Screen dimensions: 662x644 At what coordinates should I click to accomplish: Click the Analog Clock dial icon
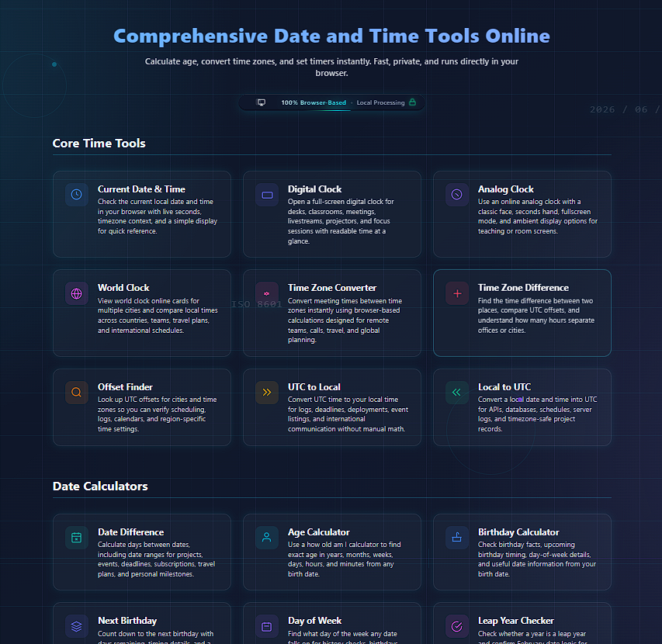pos(457,195)
